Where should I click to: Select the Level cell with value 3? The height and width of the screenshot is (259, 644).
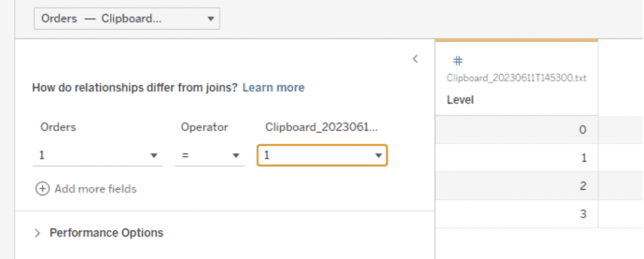coord(516,214)
